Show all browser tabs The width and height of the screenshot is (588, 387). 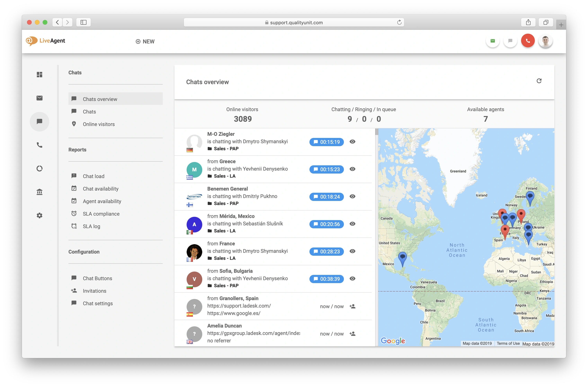click(546, 22)
